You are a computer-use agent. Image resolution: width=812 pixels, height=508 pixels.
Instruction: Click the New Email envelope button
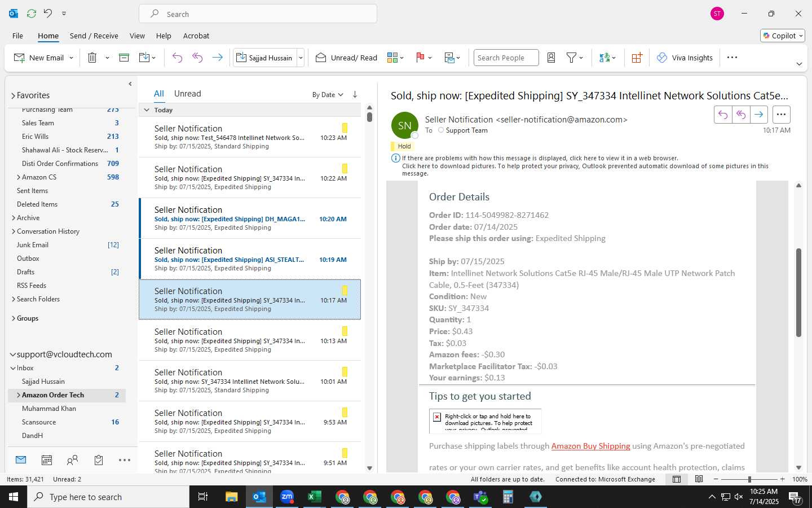pos(38,58)
